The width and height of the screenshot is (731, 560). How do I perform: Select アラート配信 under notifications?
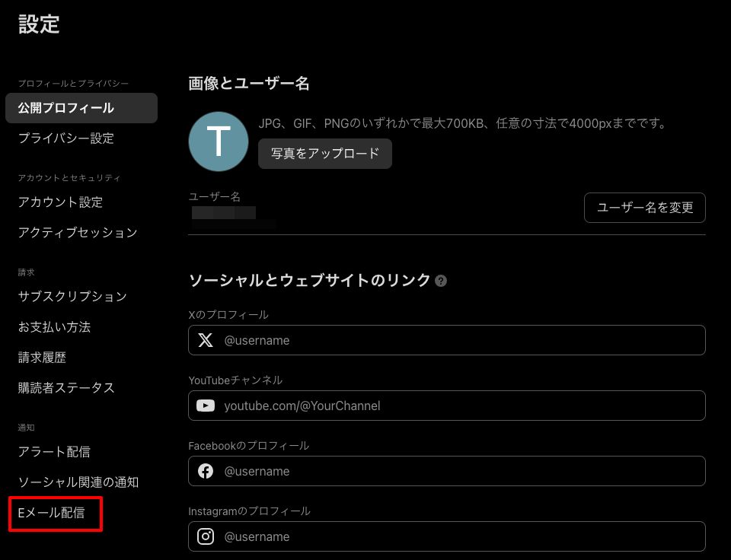pos(54,452)
